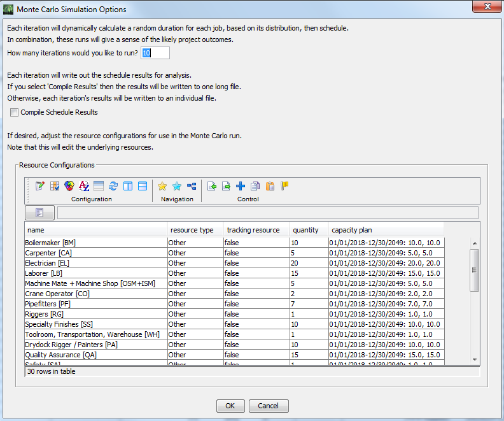Image resolution: width=504 pixels, height=421 pixels.
Task: Click the blue star navigation icon
Action: (x=177, y=186)
